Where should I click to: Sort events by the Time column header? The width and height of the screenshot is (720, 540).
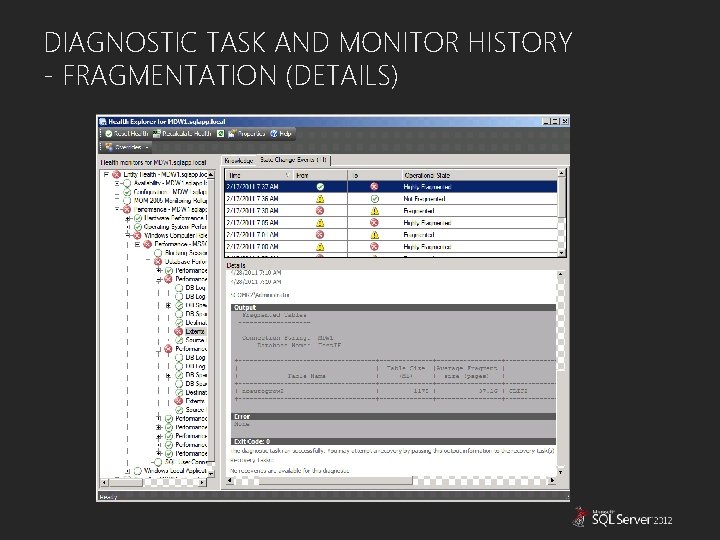[x=259, y=175]
